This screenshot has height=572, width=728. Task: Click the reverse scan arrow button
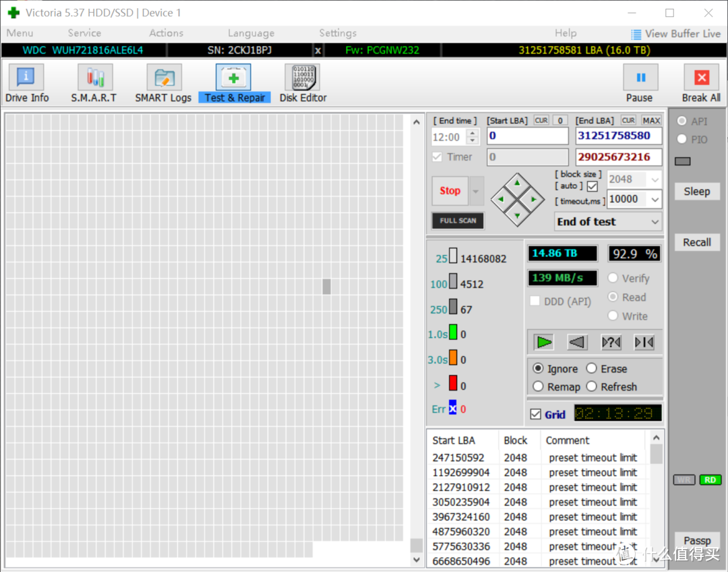(x=577, y=343)
